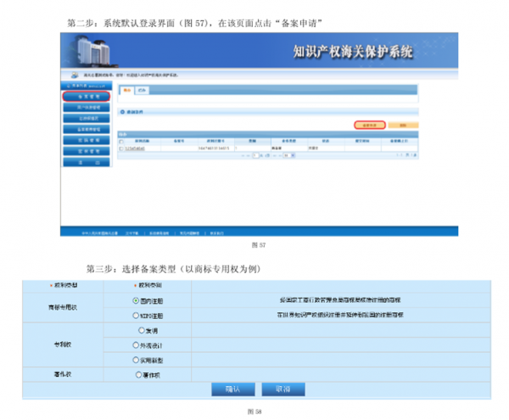Viewport: 509px width, 420px height.
Task: Tick the table header select-all checkbox
Action: [122, 141]
